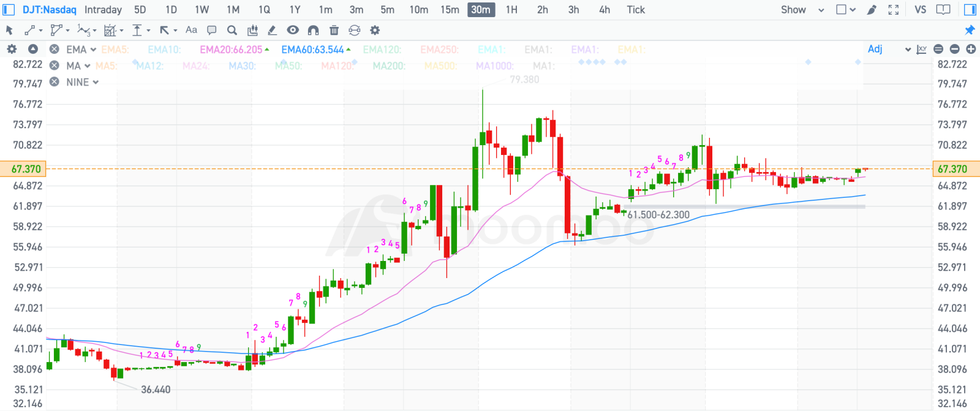Open the Show dropdown
The width and height of the screenshot is (980, 411).
[x=802, y=10]
